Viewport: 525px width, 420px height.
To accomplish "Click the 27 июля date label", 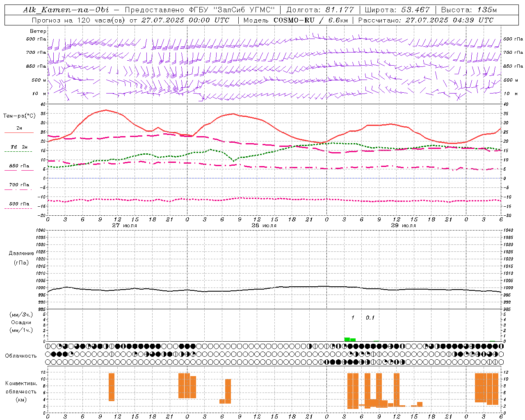I will (x=125, y=225).
